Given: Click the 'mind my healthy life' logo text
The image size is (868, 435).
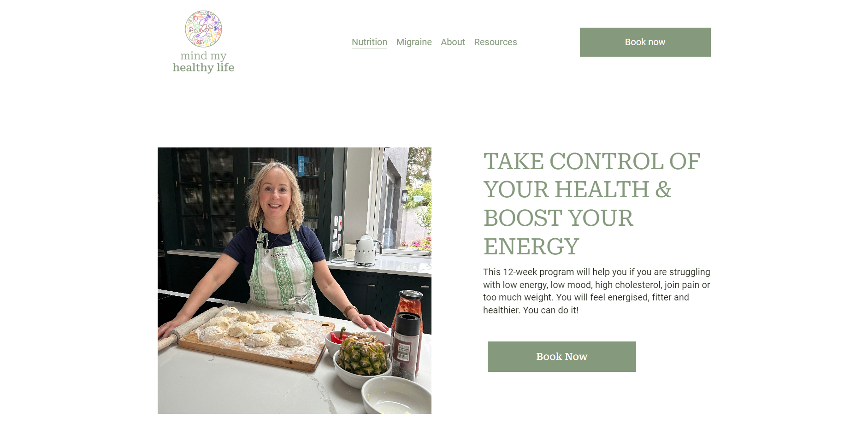Looking at the screenshot, I should (203, 62).
